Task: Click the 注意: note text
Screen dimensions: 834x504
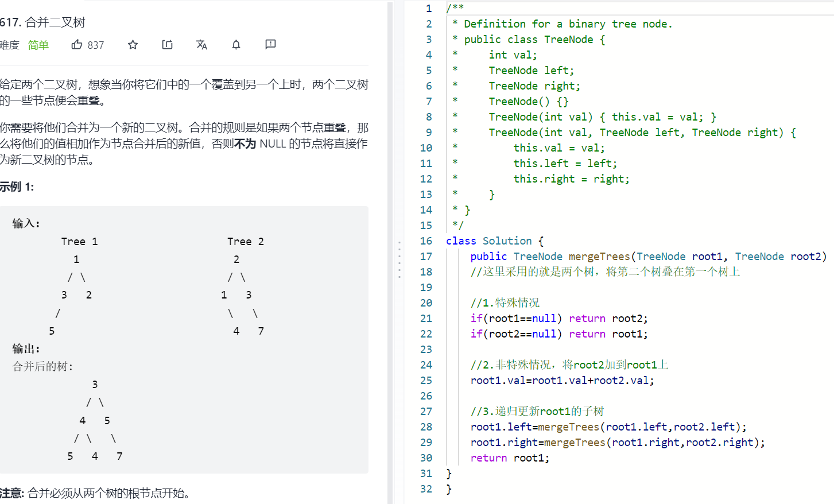Action: 95,493
